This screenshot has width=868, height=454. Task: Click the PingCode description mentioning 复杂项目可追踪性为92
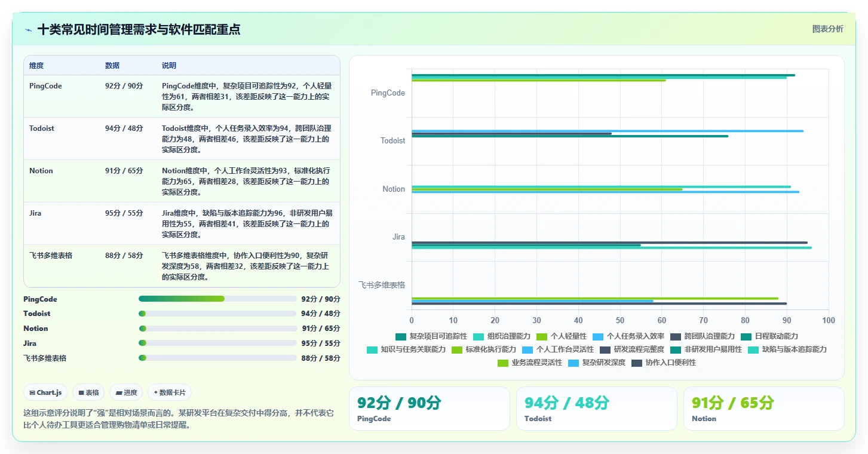coord(247,97)
